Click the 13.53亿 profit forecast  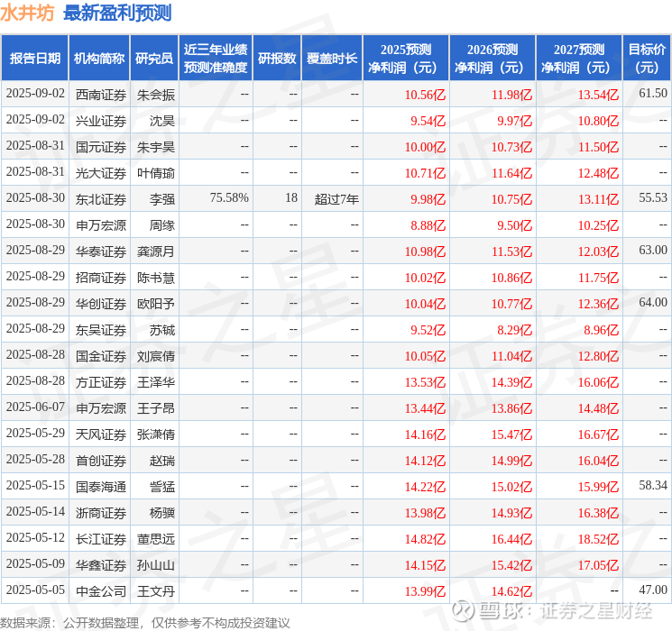click(x=425, y=382)
